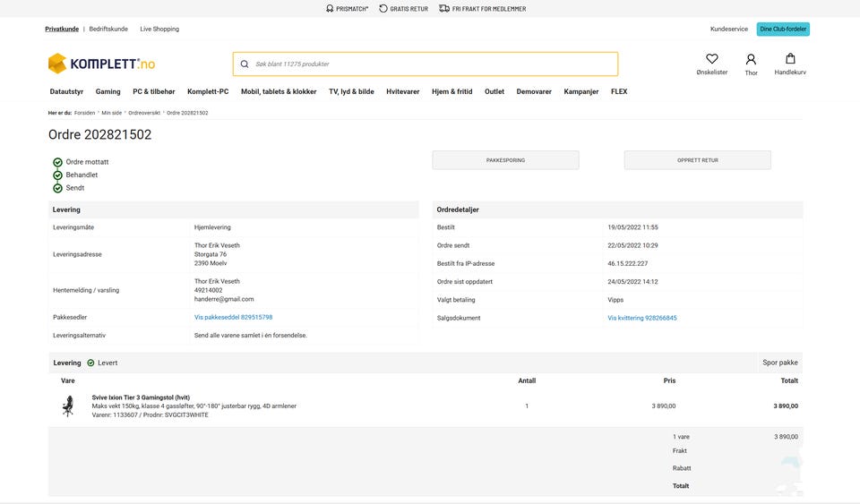Viewport: 860px width, 504px height.
Task: Click the gaming chair product thumbnail
Action: click(x=67, y=406)
